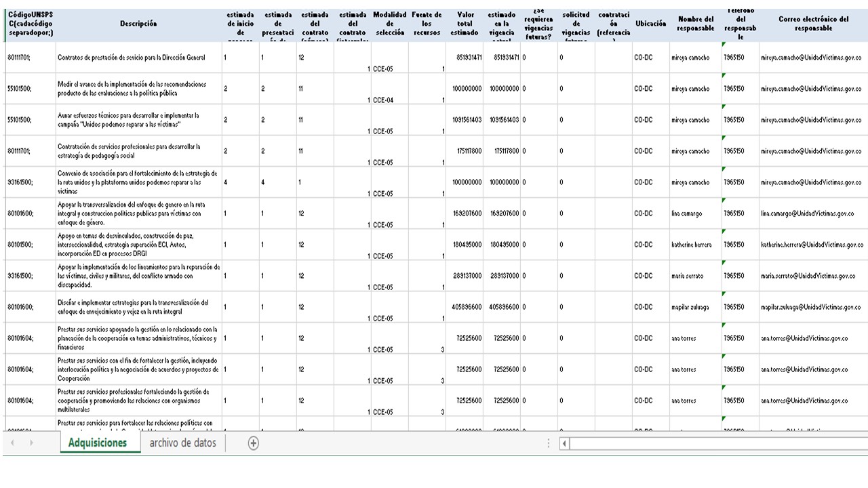Select value cell 851931471 in Valor total
This screenshot has width=868, height=488.
click(x=465, y=58)
